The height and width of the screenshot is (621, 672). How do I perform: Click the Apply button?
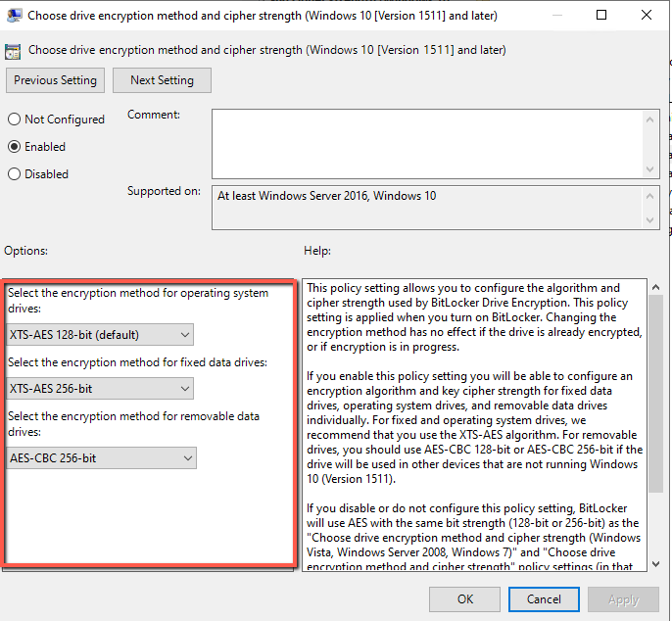(x=624, y=599)
